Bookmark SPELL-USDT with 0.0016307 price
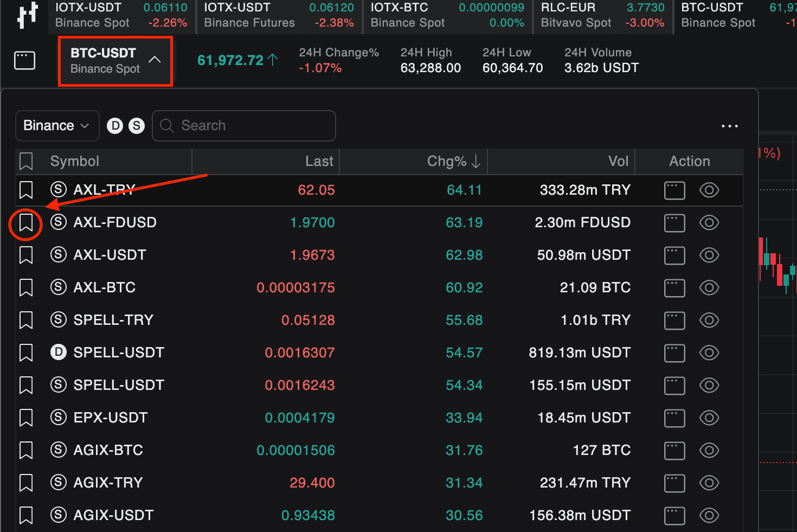This screenshot has width=797, height=532. [26, 353]
